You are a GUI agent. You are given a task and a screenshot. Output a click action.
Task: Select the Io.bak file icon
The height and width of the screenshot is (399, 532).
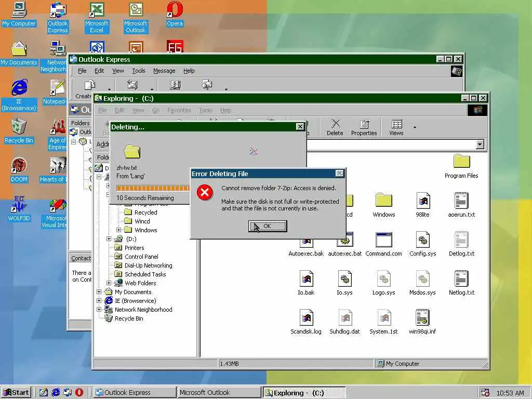point(306,283)
